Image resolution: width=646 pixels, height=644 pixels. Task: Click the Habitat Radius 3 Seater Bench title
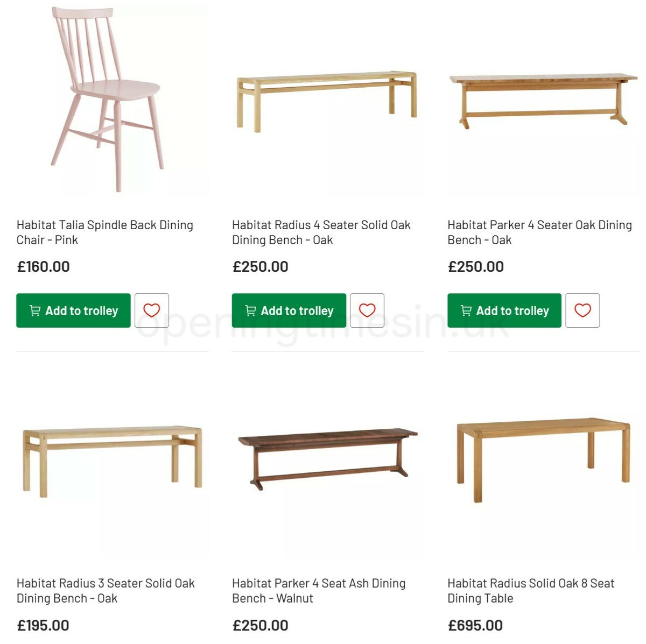coord(106,591)
